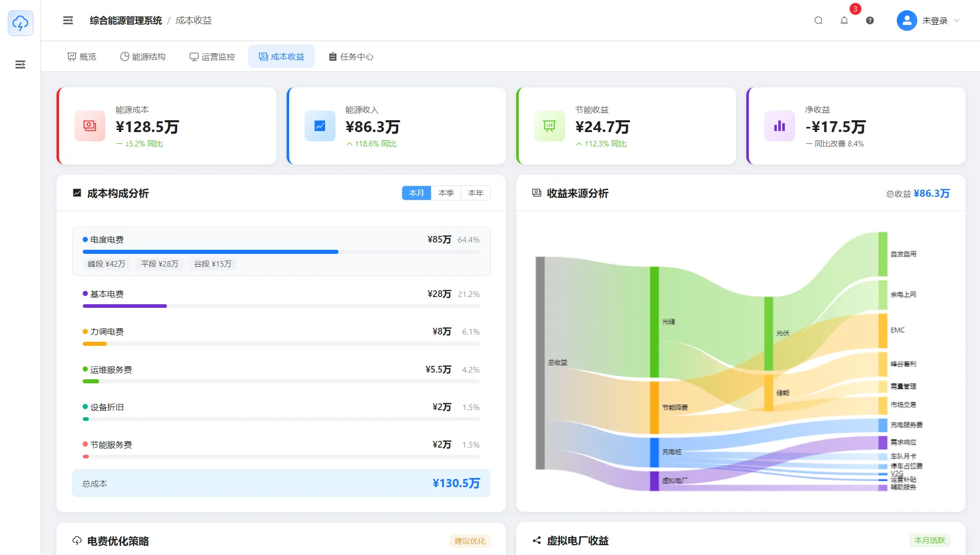Click the red 能源成本 card icon

pos(90,126)
